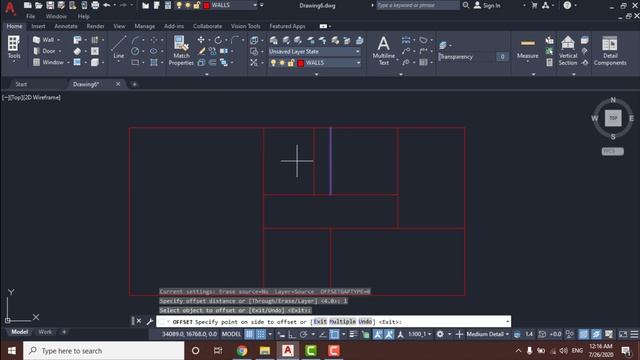The height and width of the screenshot is (360, 640).
Task: Click the Fillet tool icon
Action: (x=235, y=40)
